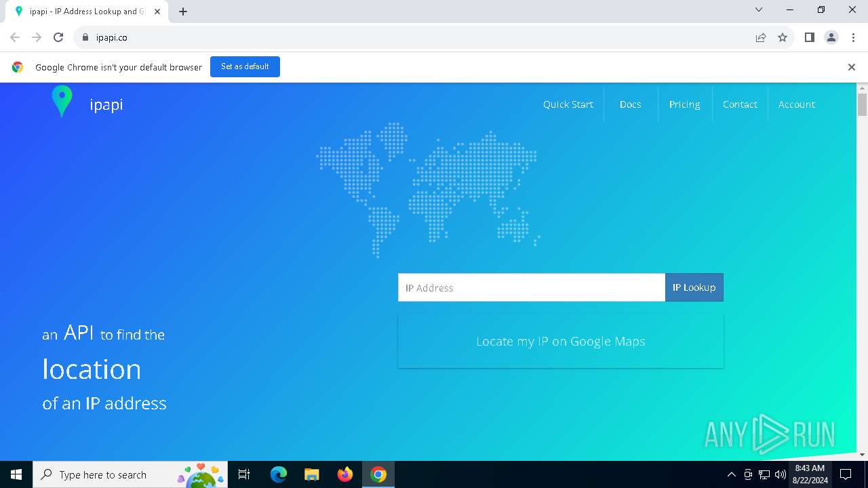
Task: Go to the Pricing page
Action: coord(684,104)
